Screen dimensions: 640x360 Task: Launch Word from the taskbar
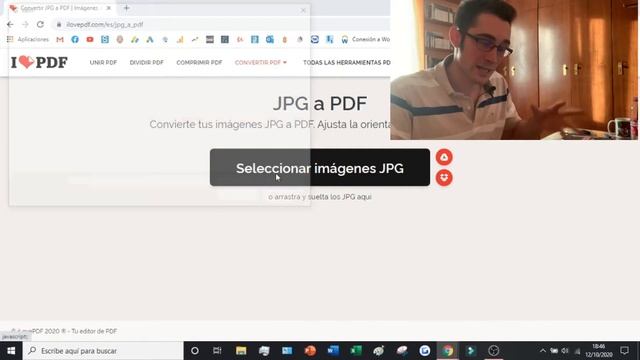[333, 351]
